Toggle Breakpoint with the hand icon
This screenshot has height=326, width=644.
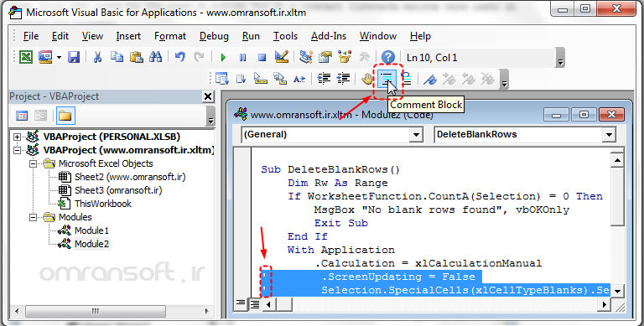(366, 79)
